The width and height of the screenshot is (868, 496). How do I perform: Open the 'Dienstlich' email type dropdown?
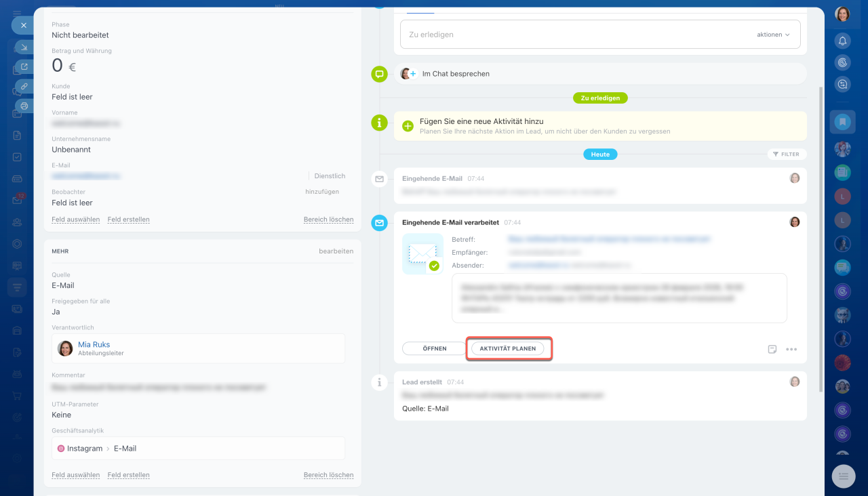(330, 176)
